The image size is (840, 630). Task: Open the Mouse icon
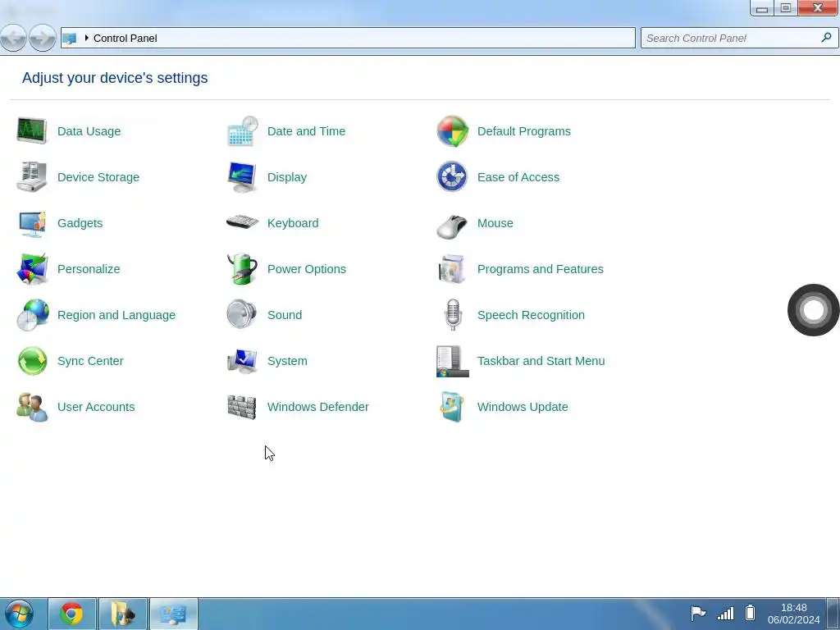(x=452, y=226)
